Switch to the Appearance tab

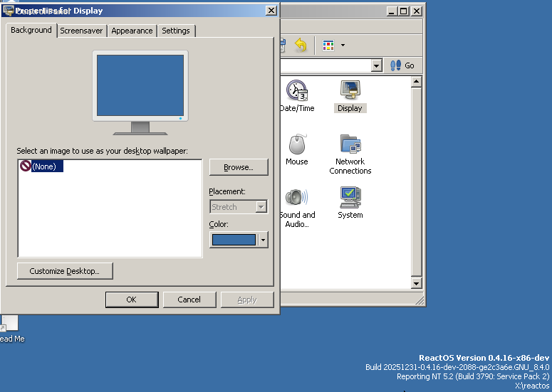click(132, 31)
